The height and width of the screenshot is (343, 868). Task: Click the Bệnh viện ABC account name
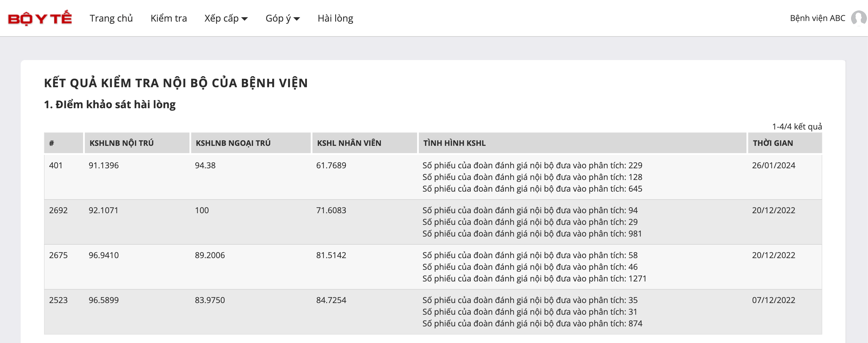818,18
